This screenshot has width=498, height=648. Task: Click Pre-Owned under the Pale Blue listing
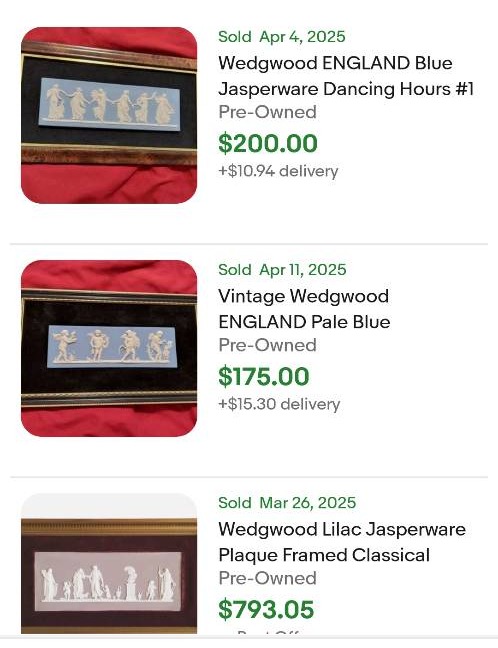point(267,345)
